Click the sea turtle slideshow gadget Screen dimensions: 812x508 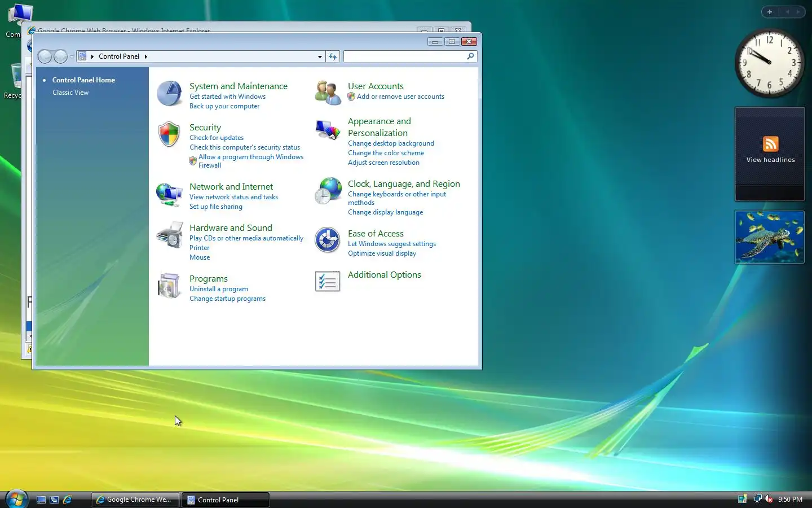769,237
